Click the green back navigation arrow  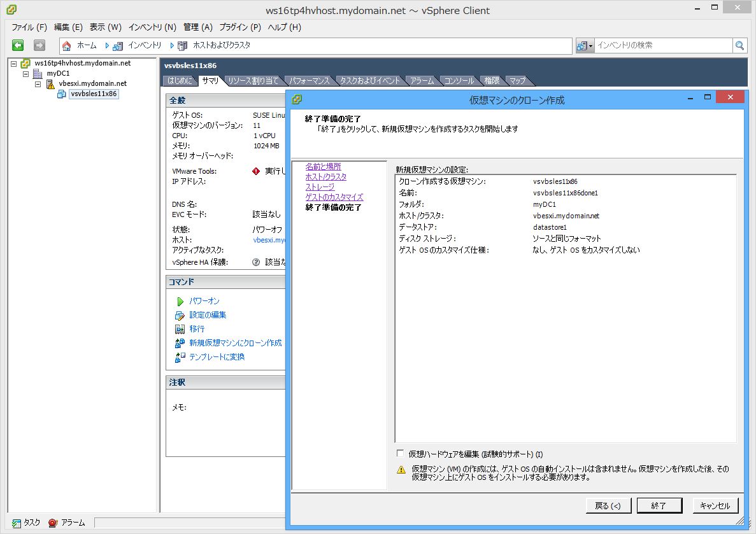point(18,45)
